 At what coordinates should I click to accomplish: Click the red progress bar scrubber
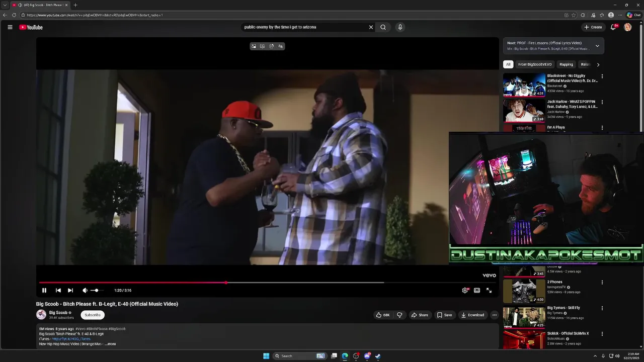[226, 283]
